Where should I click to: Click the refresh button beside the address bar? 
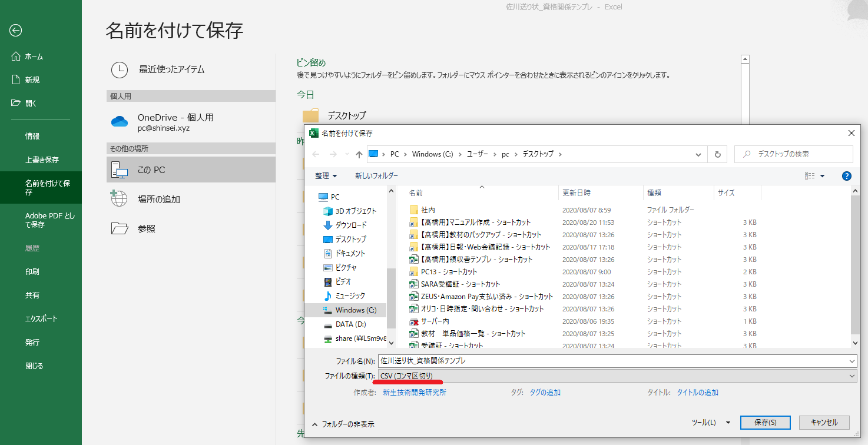[717, 154]
